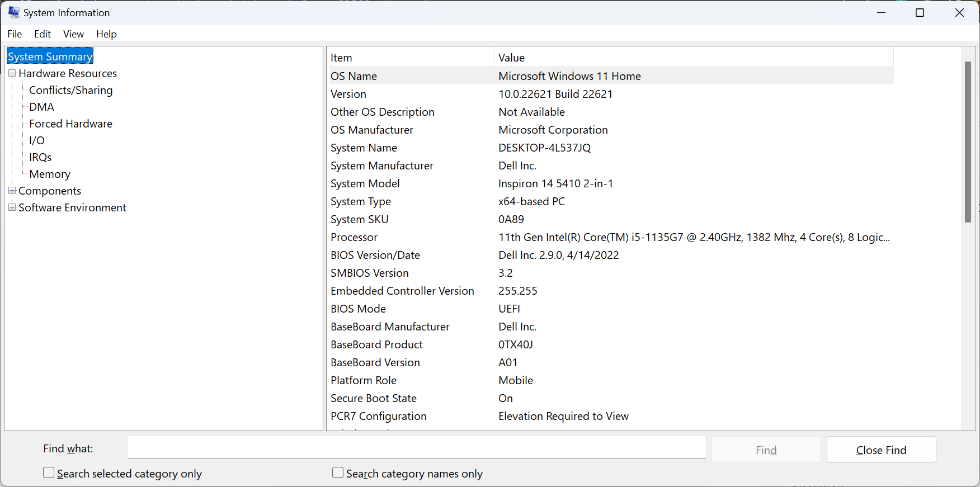Open the IRQs category
The height and width of the screenshot is (487, 980).
(40, 157)
